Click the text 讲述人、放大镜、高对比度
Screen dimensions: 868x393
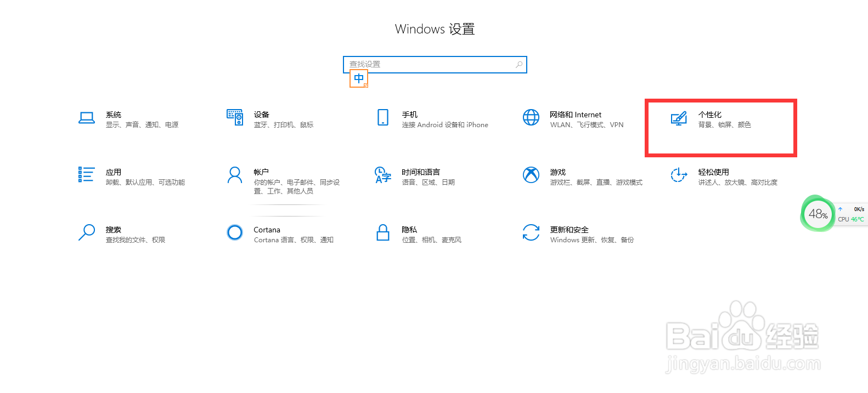[x=738, y=183]
